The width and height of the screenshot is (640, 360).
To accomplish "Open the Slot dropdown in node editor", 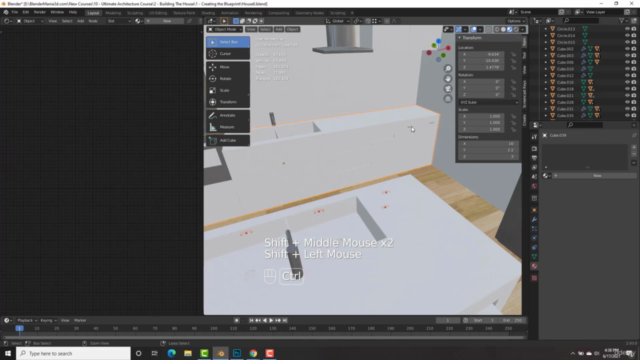I will tap(118, 21).
